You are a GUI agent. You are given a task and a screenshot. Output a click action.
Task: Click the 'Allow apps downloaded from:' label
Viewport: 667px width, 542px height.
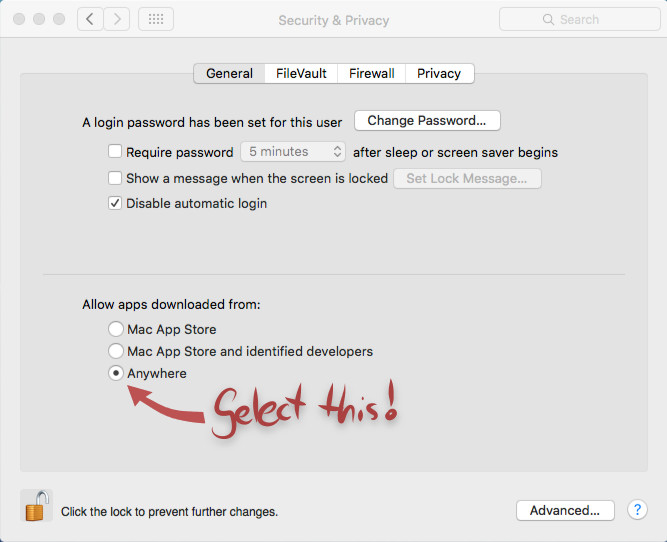pos(171,305)
